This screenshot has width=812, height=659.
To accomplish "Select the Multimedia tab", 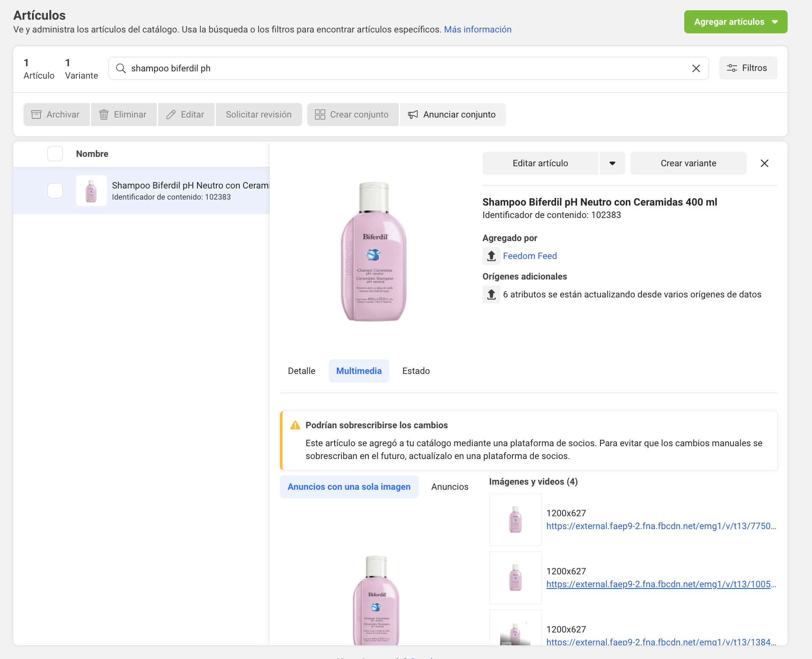I will [359, 371].
